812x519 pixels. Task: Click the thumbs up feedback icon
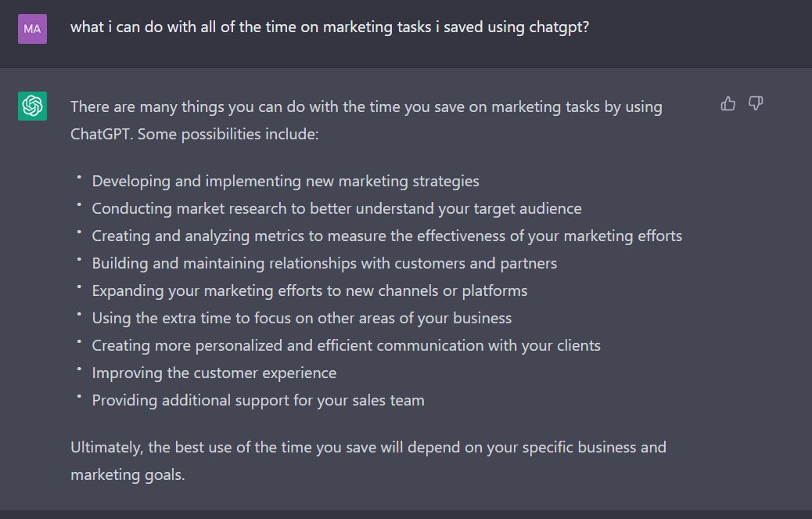click(728, 103)
